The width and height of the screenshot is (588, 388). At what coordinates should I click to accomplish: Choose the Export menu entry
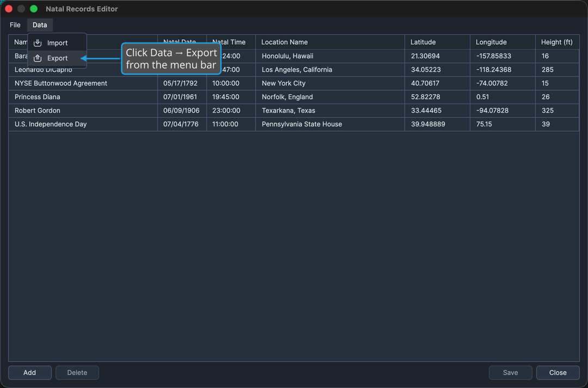[57, 58]
